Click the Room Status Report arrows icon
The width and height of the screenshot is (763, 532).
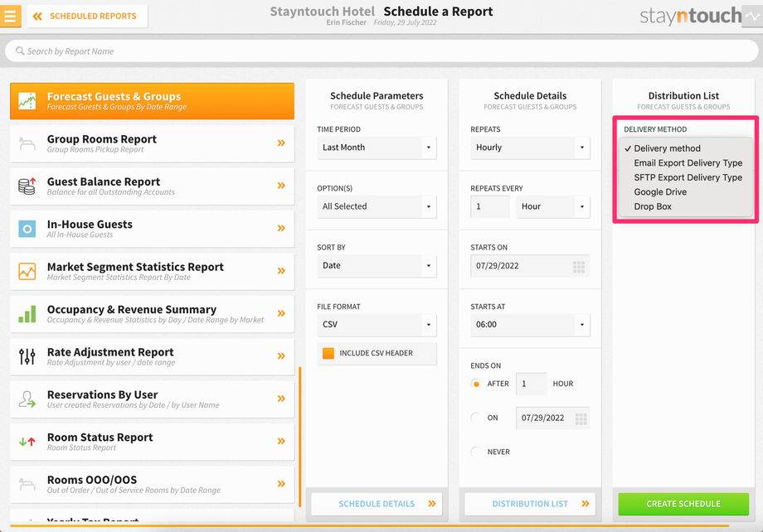(x=27, y=442)
